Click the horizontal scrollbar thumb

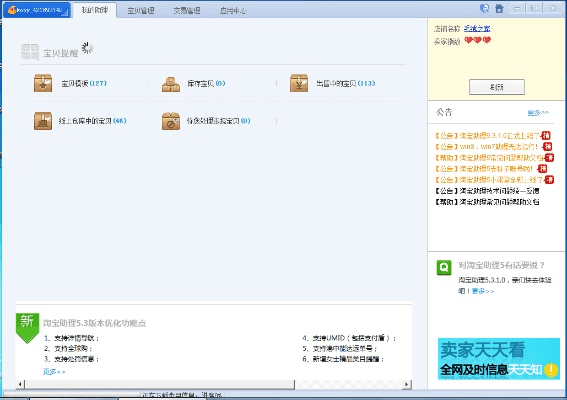159,384
